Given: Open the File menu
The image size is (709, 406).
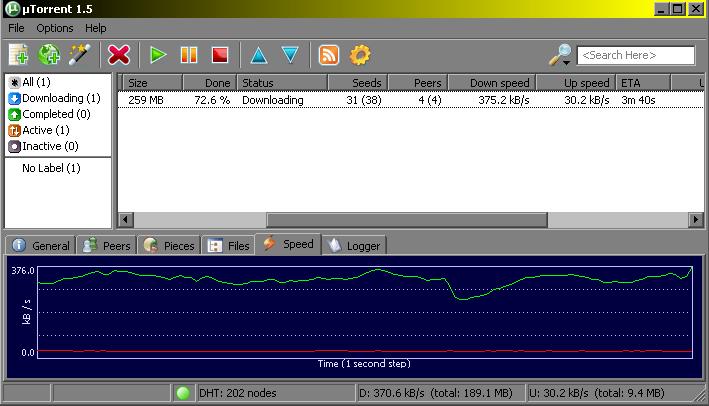Looking at the screenshot, I should [x=16, y=28].
